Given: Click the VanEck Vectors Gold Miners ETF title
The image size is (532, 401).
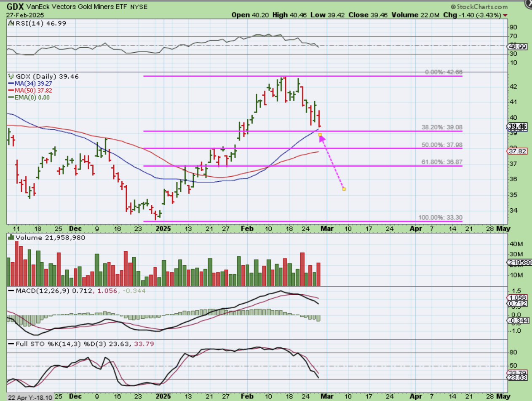Looking at the screenshot, I should 78,7.
